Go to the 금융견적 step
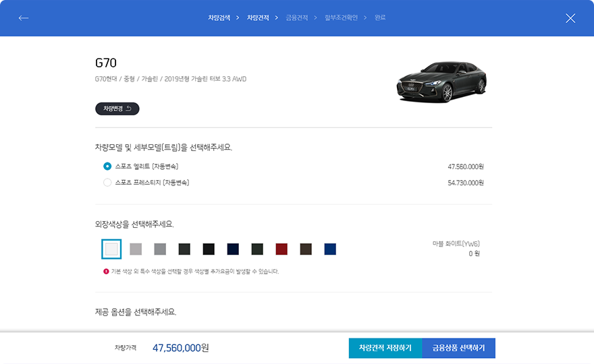 (x=296, y=18)
